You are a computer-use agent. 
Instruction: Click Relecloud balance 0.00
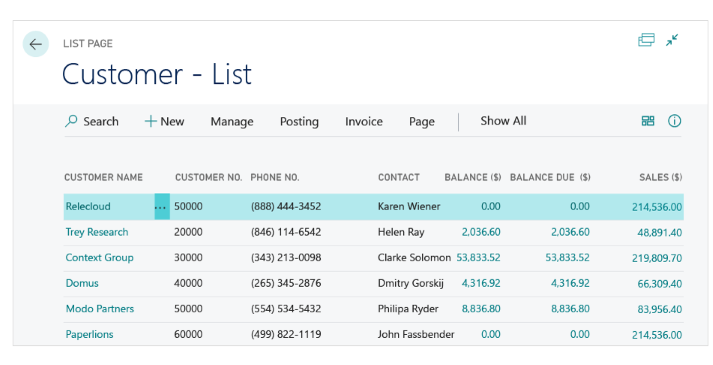tap(491, 206)
